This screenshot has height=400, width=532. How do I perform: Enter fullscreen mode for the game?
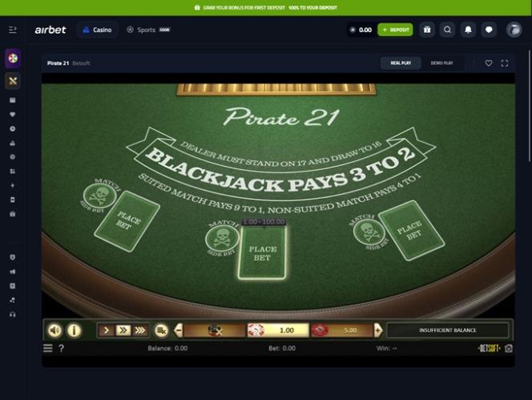(505, 63)
